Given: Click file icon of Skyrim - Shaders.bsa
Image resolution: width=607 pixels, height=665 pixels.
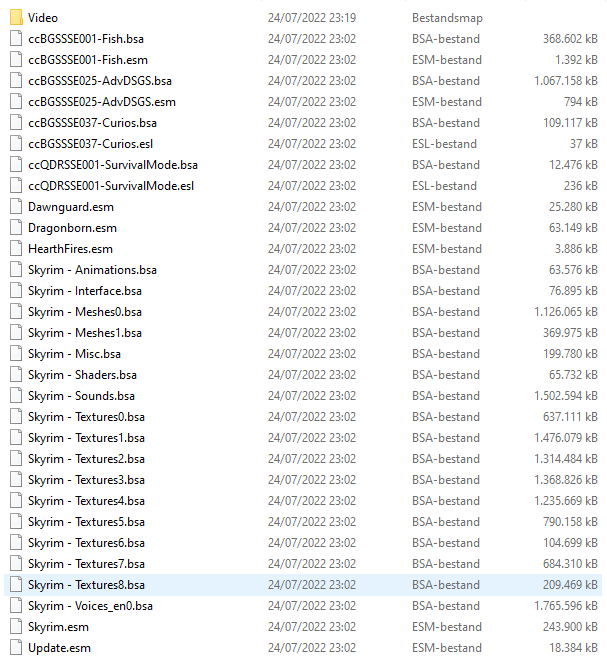Looking at the screenshot, I should tap(16, 374).
